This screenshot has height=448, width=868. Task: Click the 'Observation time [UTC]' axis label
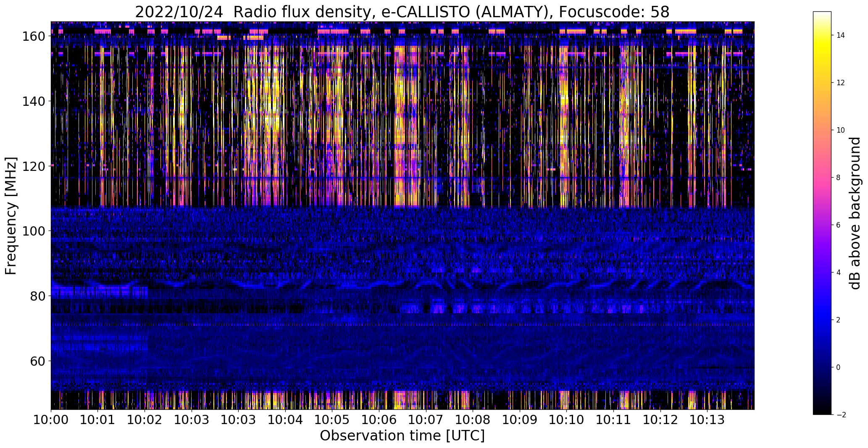402,436
